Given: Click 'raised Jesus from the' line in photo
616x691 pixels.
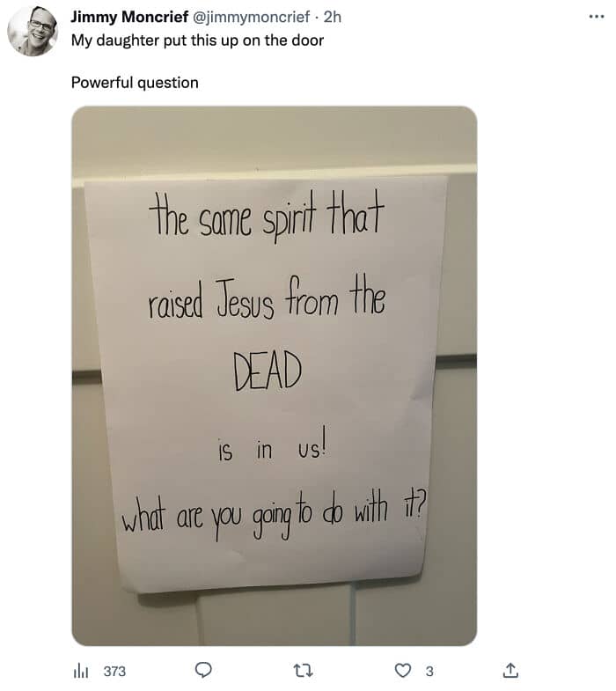Looking at the screenshot, I should [x=267, y=296].
